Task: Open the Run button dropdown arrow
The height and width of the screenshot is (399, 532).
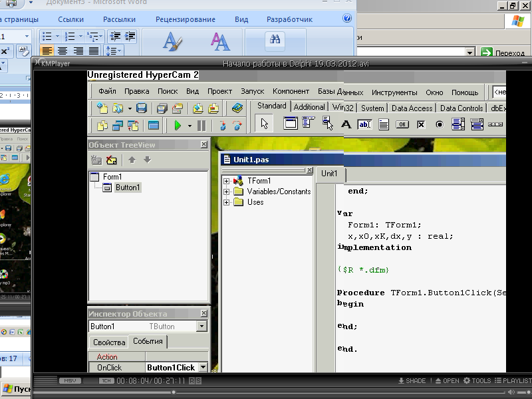Action: coord(190,126)
